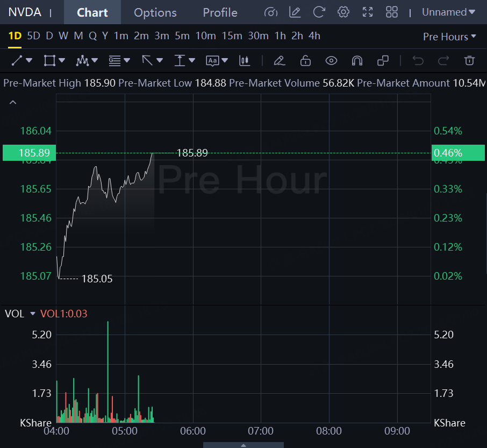Expand the bottom panel handle arrow

pos(243,445)
